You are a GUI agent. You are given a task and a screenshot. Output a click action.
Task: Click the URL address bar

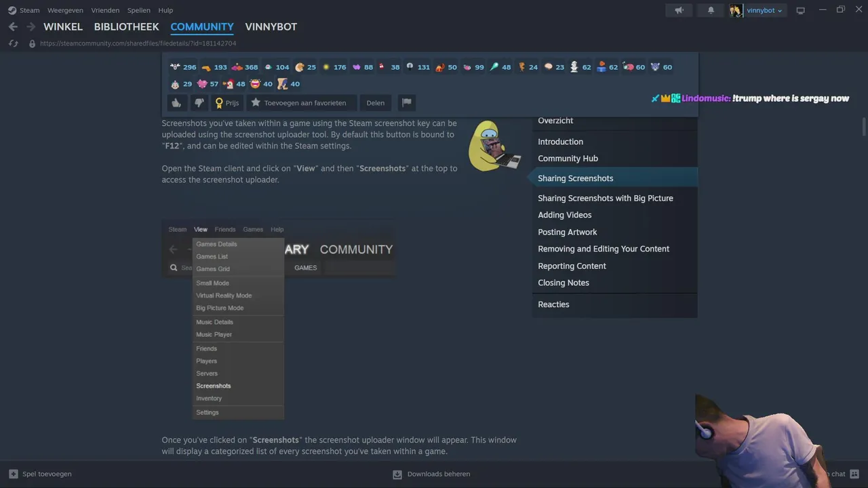click(x=138, y=43)
